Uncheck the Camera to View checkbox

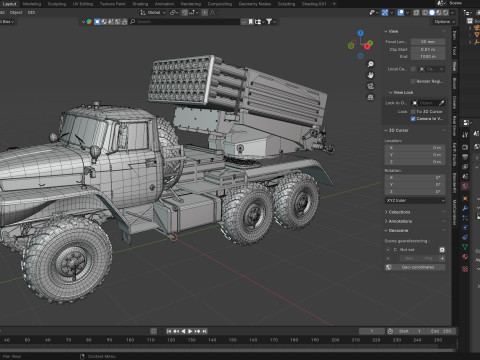tap(413, 119)
